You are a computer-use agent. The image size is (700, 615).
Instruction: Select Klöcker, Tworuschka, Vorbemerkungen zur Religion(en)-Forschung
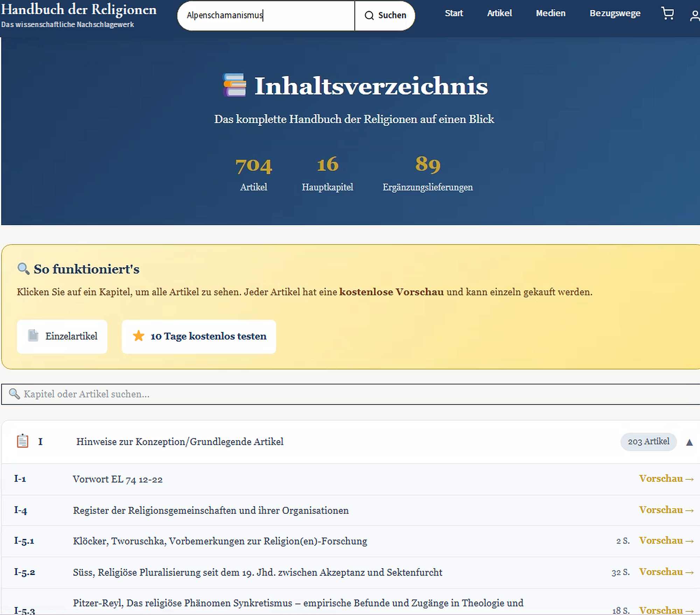pos(220,541)
